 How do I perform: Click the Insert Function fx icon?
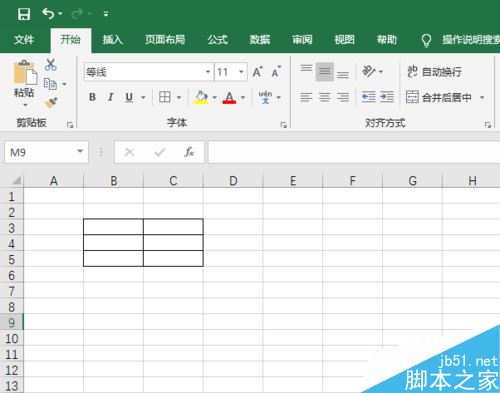tap(189, 152)
